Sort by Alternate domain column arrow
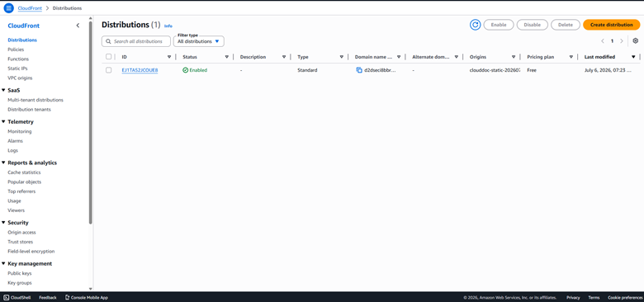Screen dimensions: 644x302 point(457,57)
